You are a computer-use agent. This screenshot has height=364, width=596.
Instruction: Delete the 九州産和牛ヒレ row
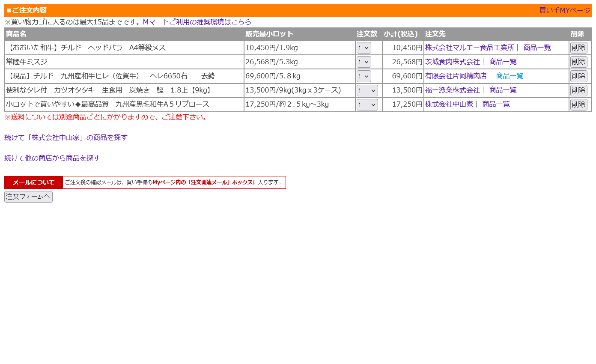click(578, 76)
